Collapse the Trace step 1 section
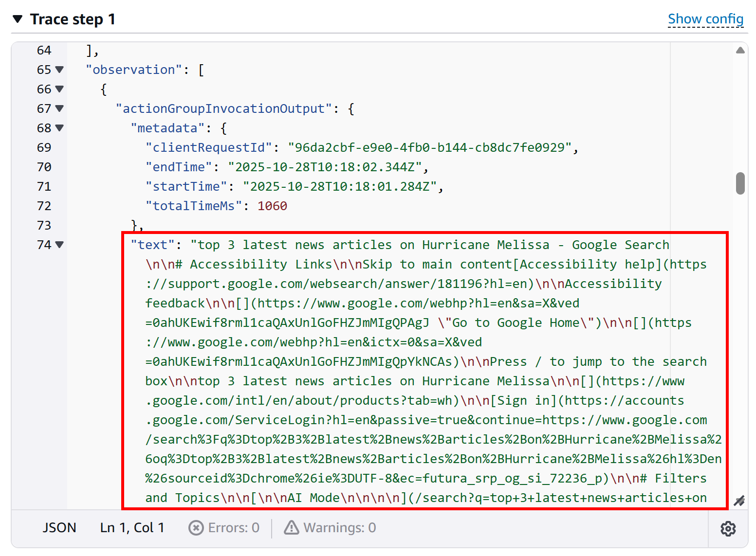756x556 pixels. click(x=18, y=19)
